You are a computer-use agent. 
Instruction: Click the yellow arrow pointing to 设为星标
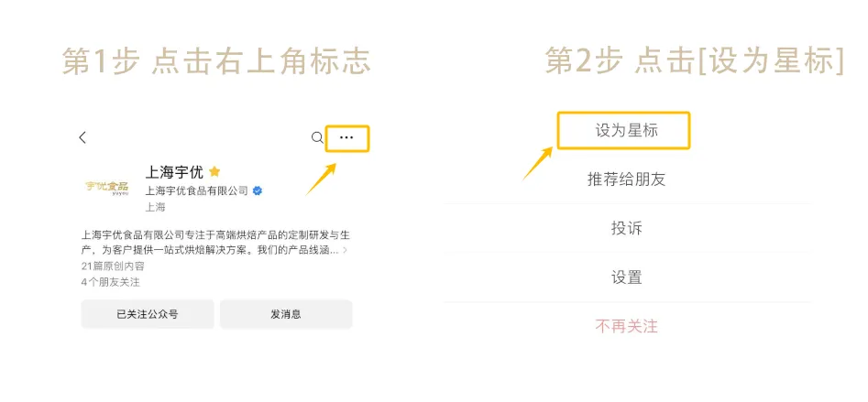click(538, 163)
